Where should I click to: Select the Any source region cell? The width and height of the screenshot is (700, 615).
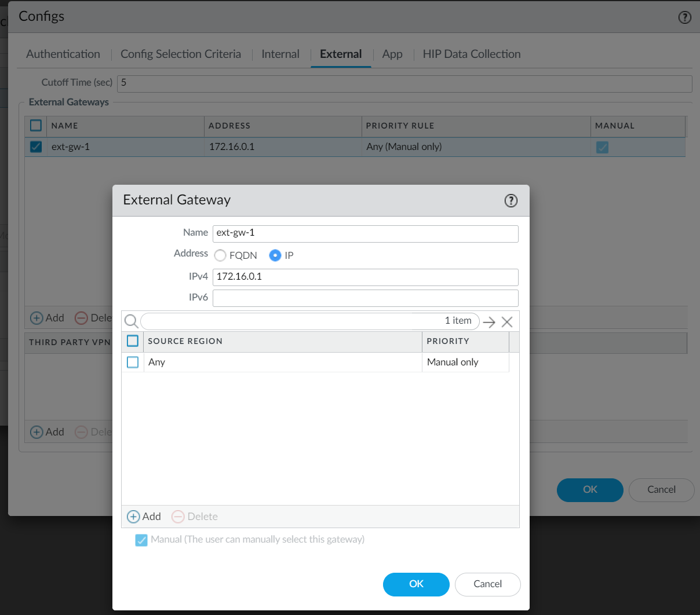pyautogui.click(x=283, y=362)
